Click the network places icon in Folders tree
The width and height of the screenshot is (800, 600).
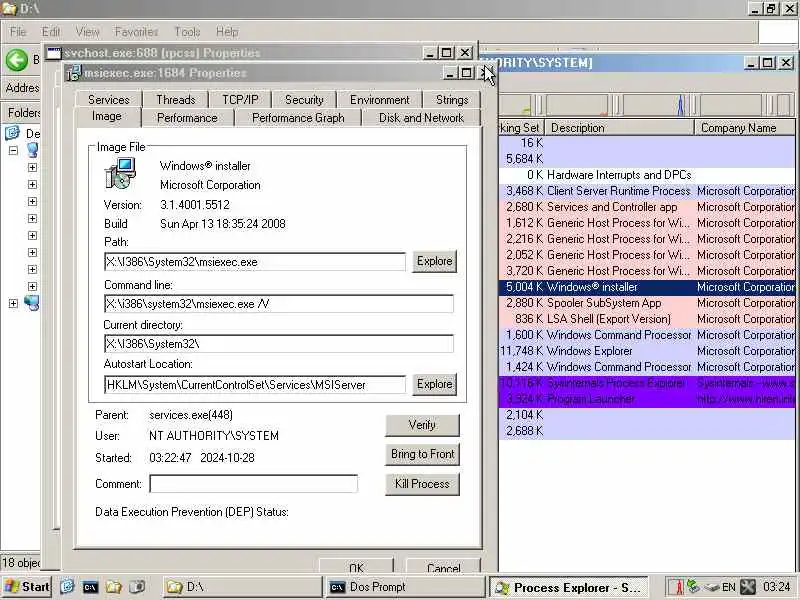(x=32, y=303)
